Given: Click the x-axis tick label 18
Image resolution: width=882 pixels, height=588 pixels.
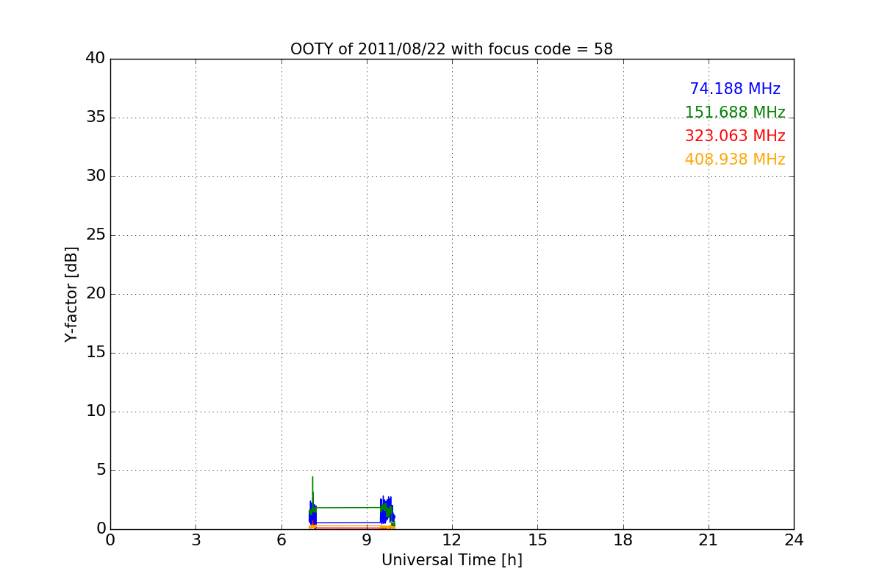Looking at the screenshot, I should coord(623,540).
